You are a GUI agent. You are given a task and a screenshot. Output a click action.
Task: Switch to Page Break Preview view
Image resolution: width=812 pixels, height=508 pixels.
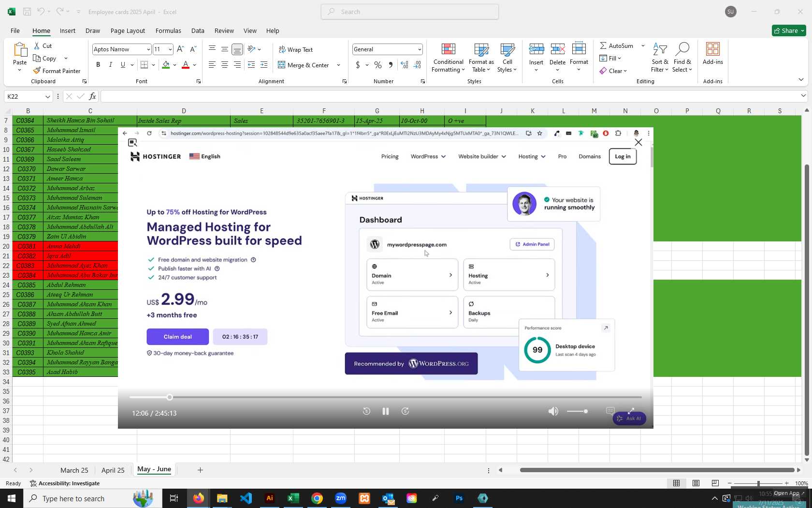click(x=715, y=483)
